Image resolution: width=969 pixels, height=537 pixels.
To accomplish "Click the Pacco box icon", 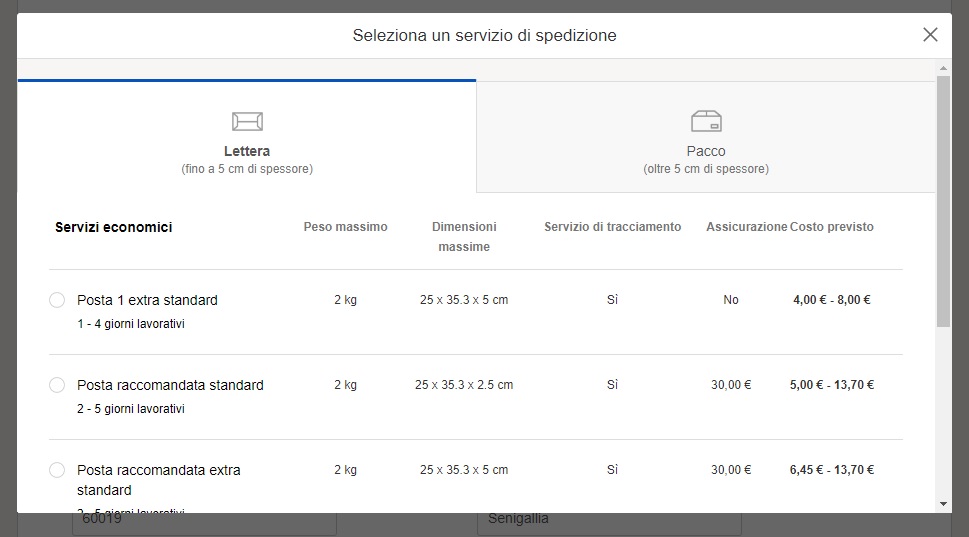I will tap(706, 121).
